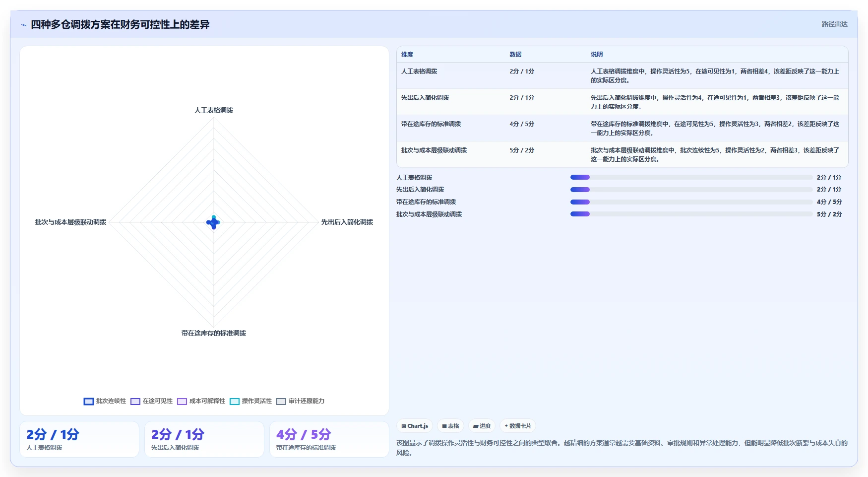Open the 带在途库存的标准调拨 stat card showing 4分 / 5分
The width and height of the screenshot is (868, 477).
[x=329, y=439]
